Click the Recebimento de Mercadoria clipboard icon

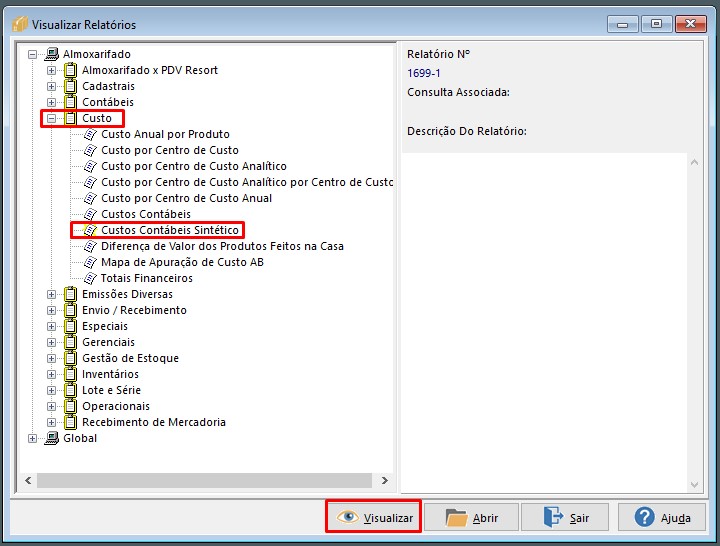(x=70, y=422)
